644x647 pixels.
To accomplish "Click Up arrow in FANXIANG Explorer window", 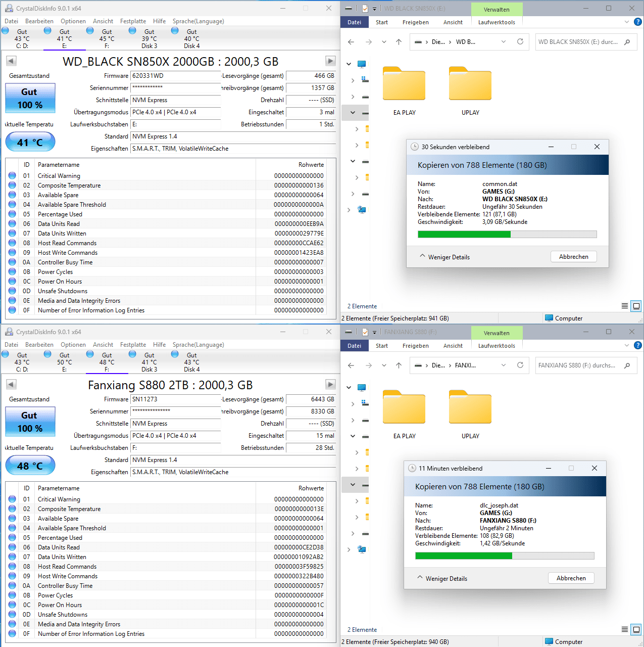I will click(x=399, y=365).
